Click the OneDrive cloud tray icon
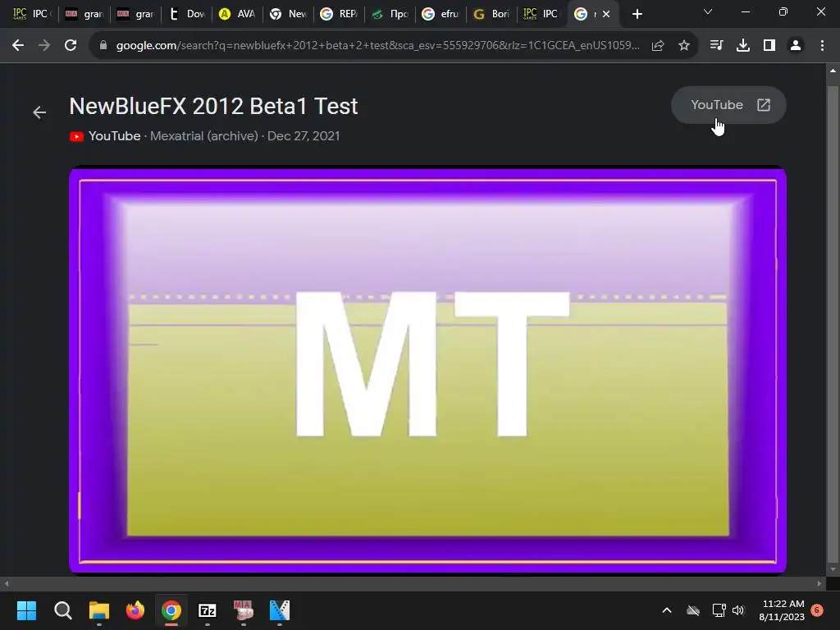 [x=693, y=610]
